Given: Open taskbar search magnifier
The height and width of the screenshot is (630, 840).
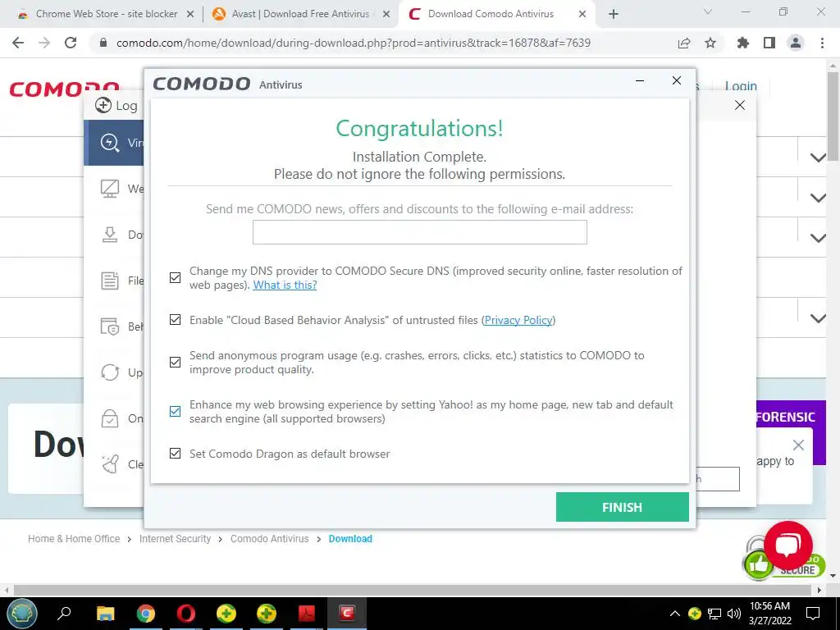Looking at the screenshot, I should [64, 613].
